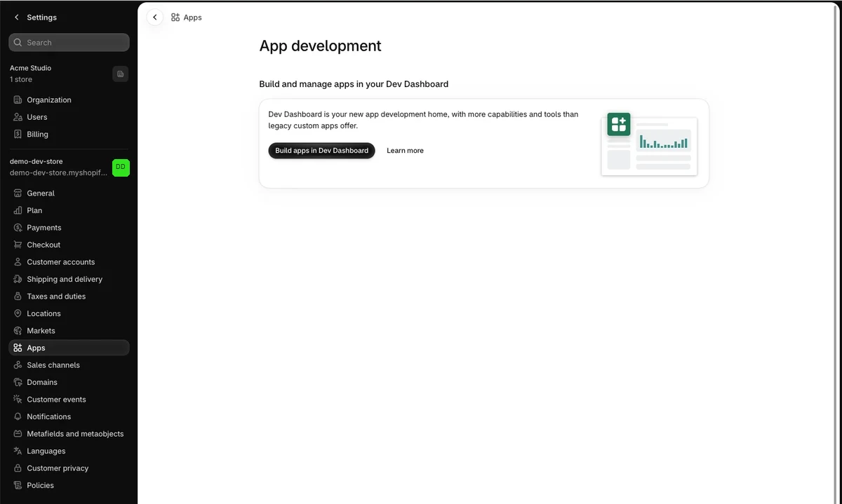
Task: Click the Billing icon
Action: [x=18, y=135]
